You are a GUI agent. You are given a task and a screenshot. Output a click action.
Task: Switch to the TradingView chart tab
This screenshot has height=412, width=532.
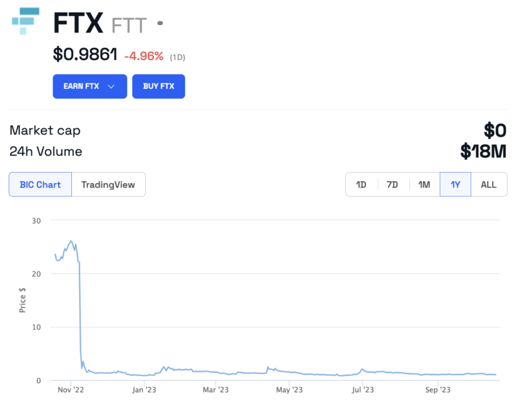click(x=108, y=184)
